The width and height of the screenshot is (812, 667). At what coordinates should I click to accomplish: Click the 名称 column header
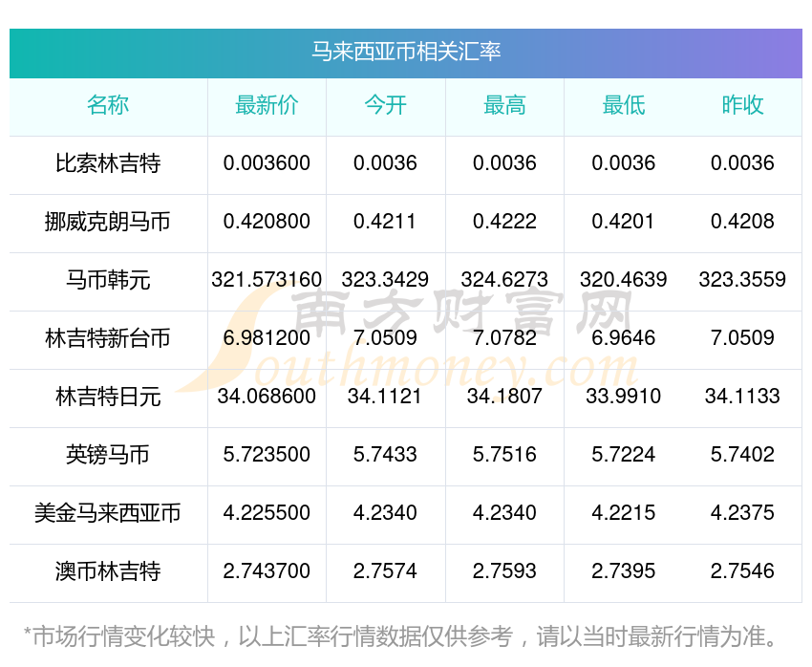[108, 105]
